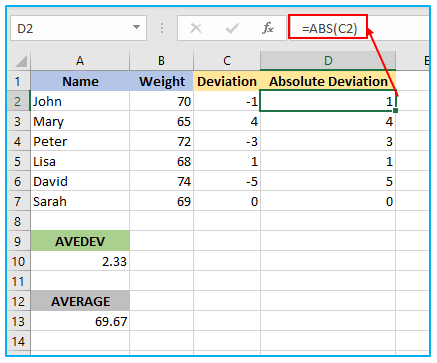Select David's weight cell 74
The height and width of the screenshot is (363, 437).
pos(161,181)
